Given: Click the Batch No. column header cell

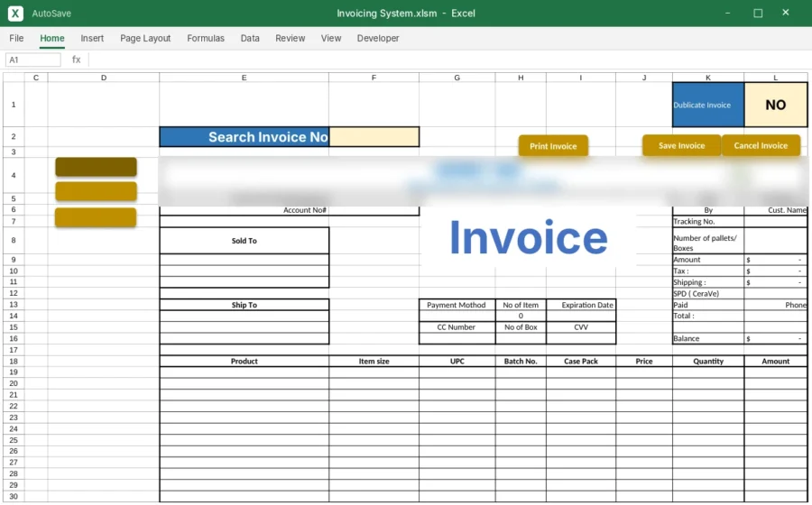Looking at the screenshot, I should pyautogui.click(x=521, y=361).
